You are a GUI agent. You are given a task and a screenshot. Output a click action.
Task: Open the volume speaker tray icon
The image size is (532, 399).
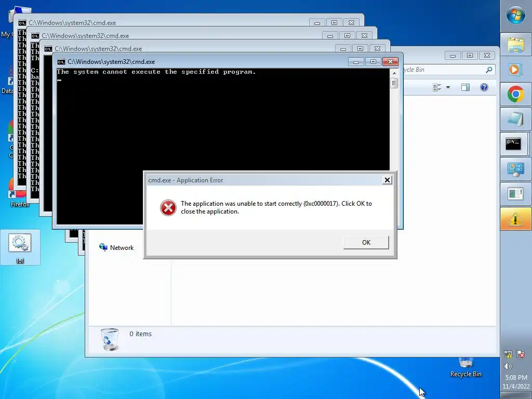(x=508, y=366)
